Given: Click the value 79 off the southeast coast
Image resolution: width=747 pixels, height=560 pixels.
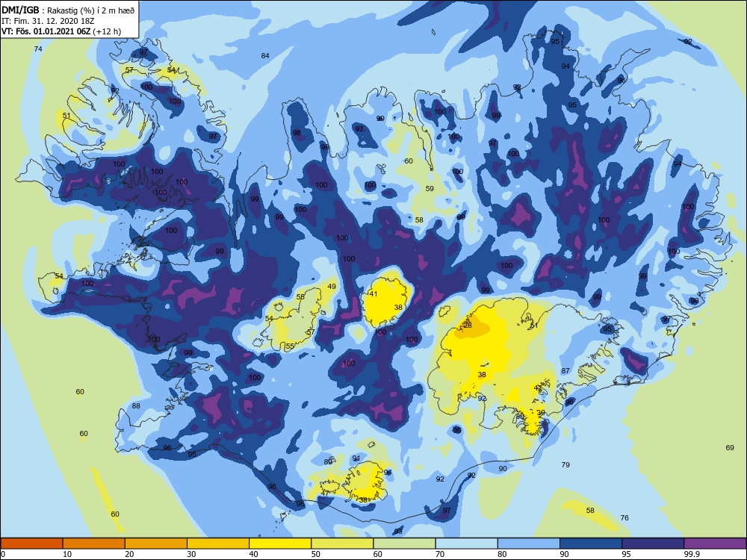Looking at the screenshot, I should (x=565, y=464).
